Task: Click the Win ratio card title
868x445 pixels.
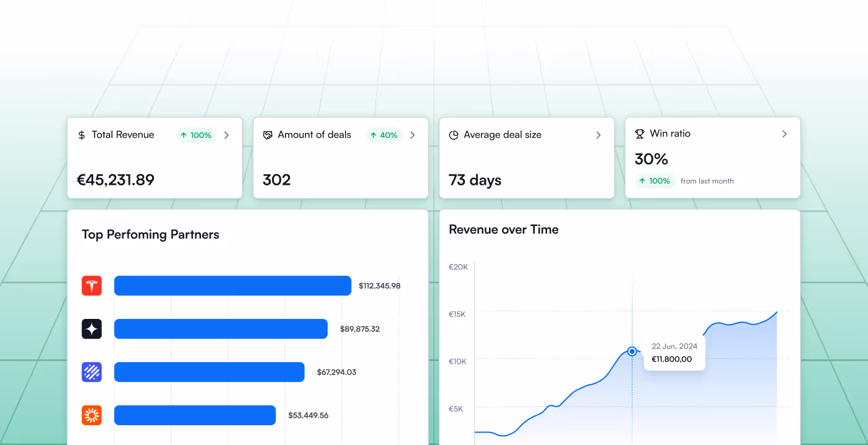Action: (670, 133)
